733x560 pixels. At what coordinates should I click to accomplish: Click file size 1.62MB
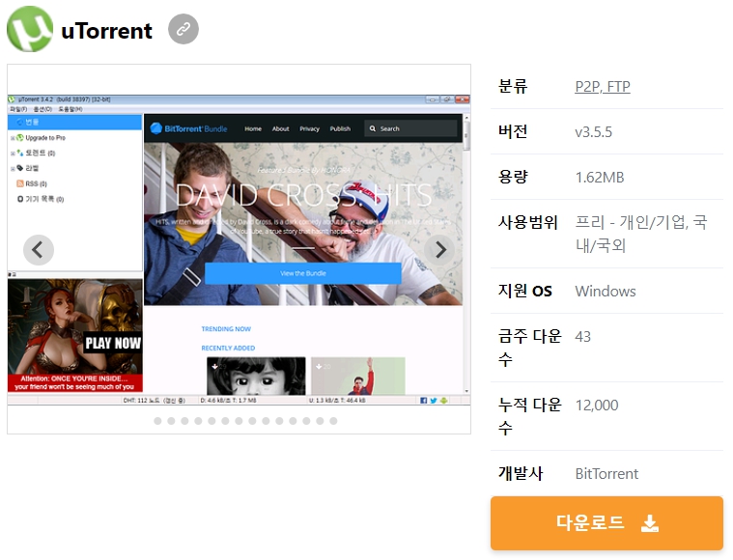click(600, 177)
